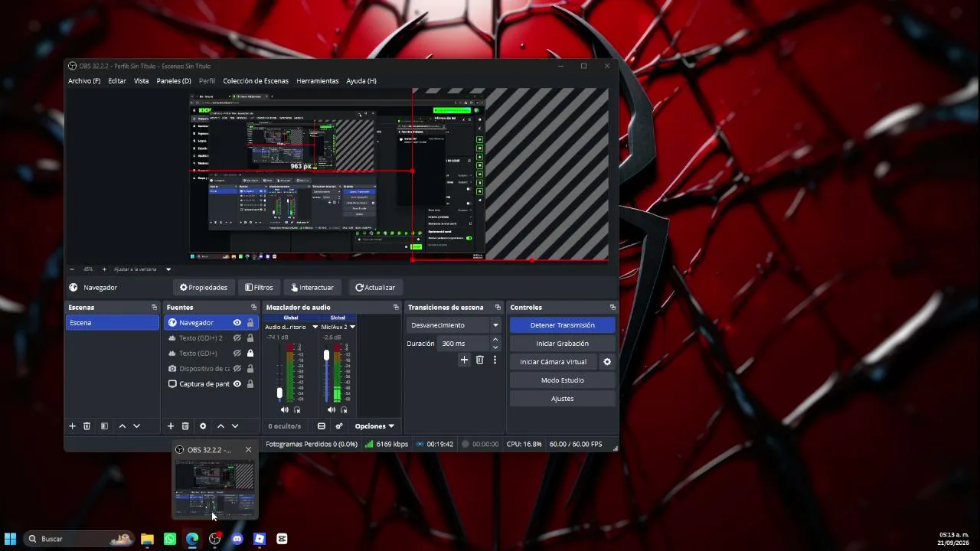The width and height of the screenshot is (980, 551).
Task: Toggle monitoring icon for Mic/Aux 2
Action: tap(344, 409)
